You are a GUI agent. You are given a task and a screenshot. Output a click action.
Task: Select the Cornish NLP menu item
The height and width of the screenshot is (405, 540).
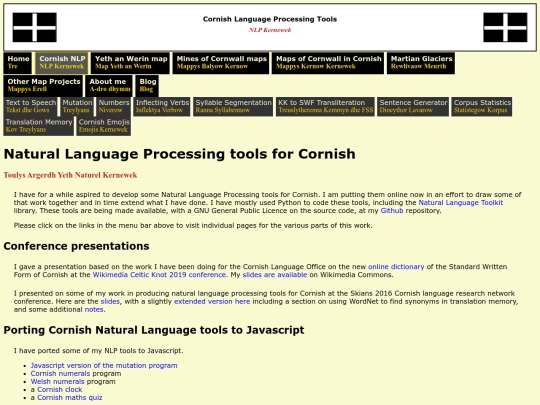[x=62, y=63]
